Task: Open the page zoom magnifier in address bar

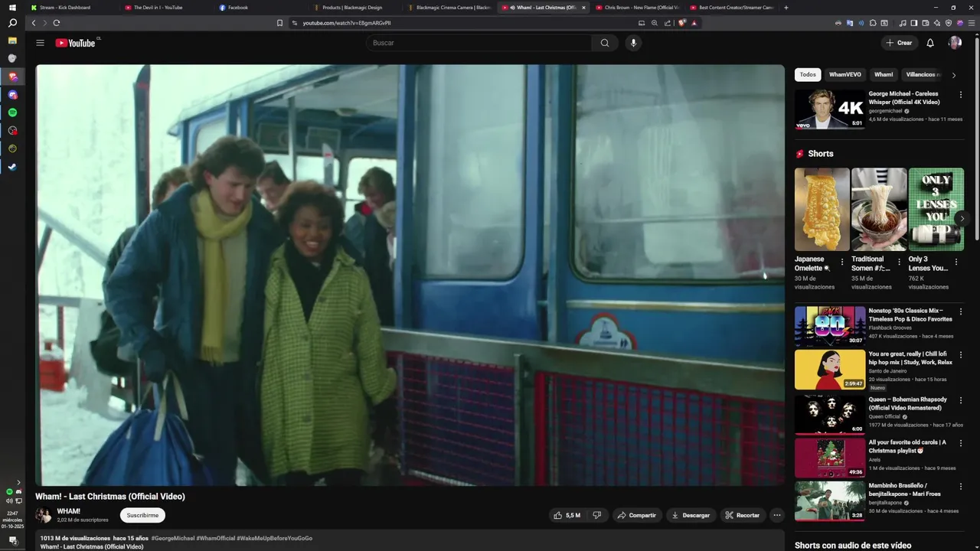Action: point(655,23)
